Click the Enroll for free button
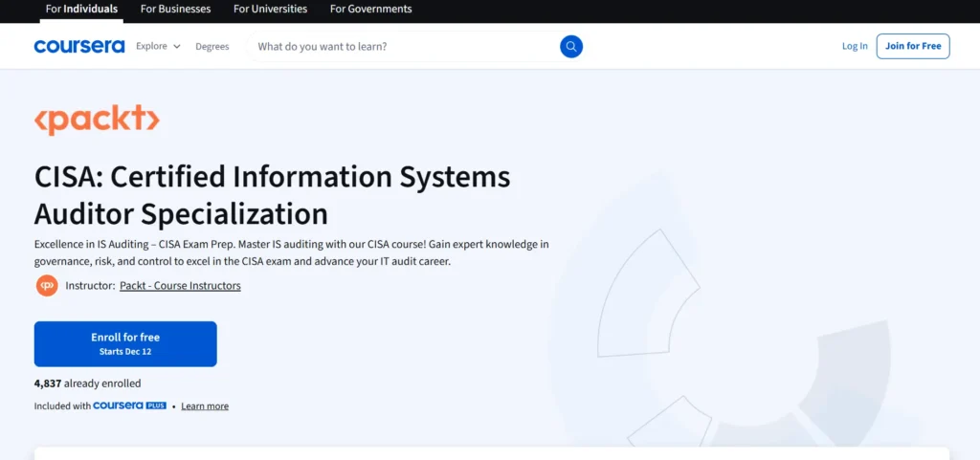The width and height of the screenshot is (980, 460). [x=125, y=343]
